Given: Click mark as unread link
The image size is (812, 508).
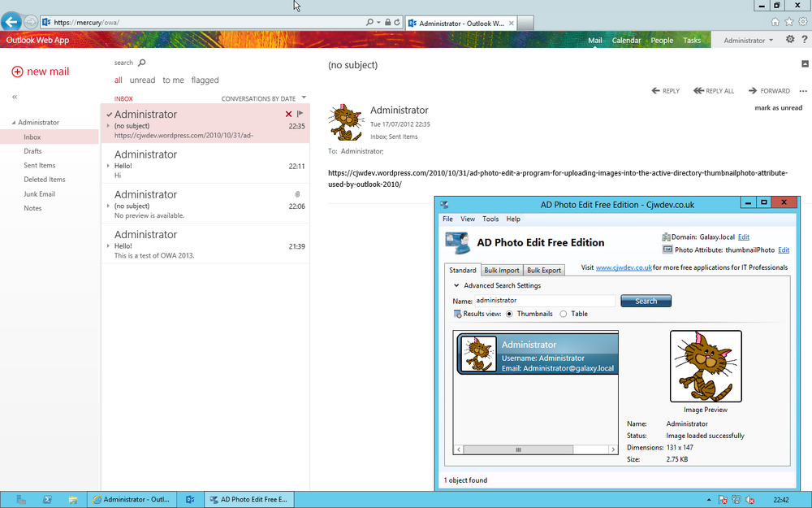Looking at the screenshot, I should point(779,108).
